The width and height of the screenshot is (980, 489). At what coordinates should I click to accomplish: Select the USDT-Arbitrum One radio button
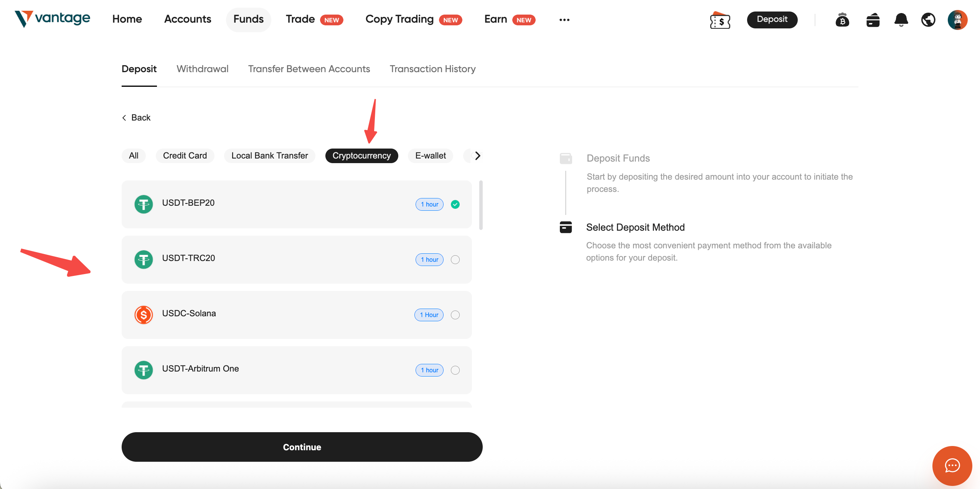coord(455,370)
